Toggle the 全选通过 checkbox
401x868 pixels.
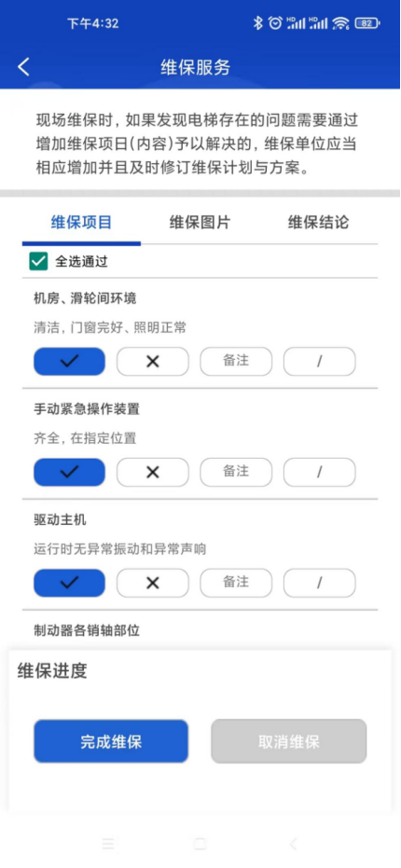point(38,261)
